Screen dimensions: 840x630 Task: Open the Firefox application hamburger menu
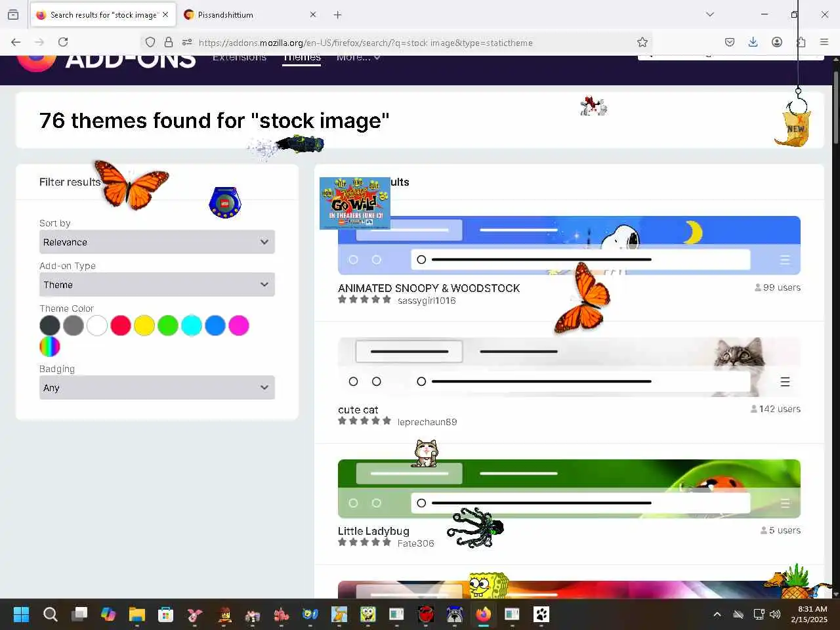tap(824, 42)
